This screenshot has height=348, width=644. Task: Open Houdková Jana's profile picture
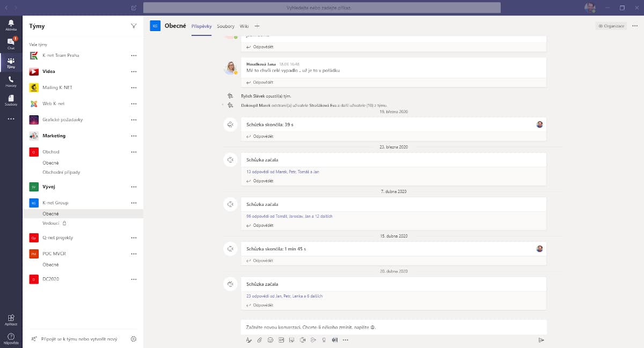(231, 67)
